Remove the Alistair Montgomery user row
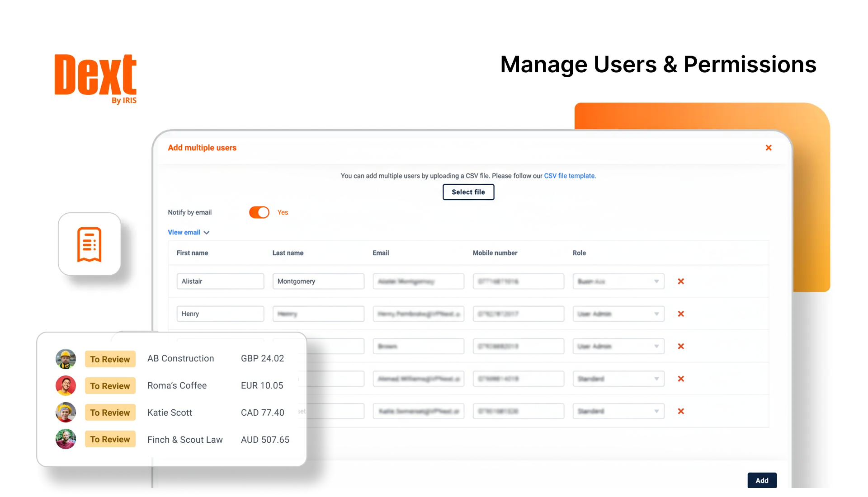 680,281
